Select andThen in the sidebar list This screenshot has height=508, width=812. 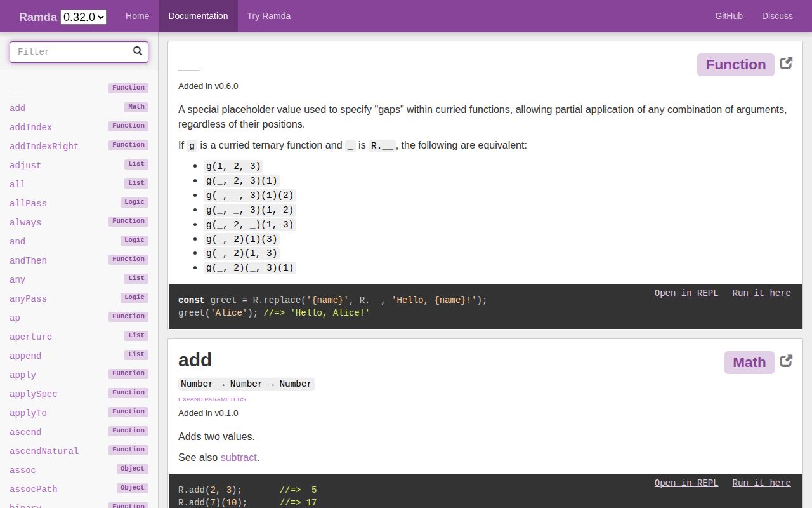(x=79, y=260)
